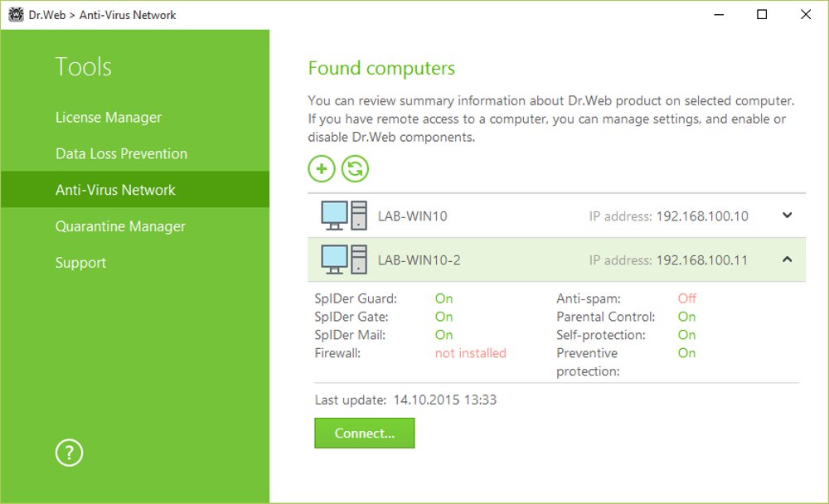Go to Quarantine Manager

point(120,226)
